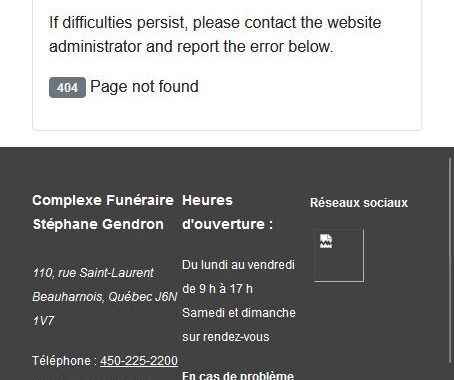Select the 'Page not found' message text
The width and height of the screenshot is (454, 380).
tap(144, 87)
